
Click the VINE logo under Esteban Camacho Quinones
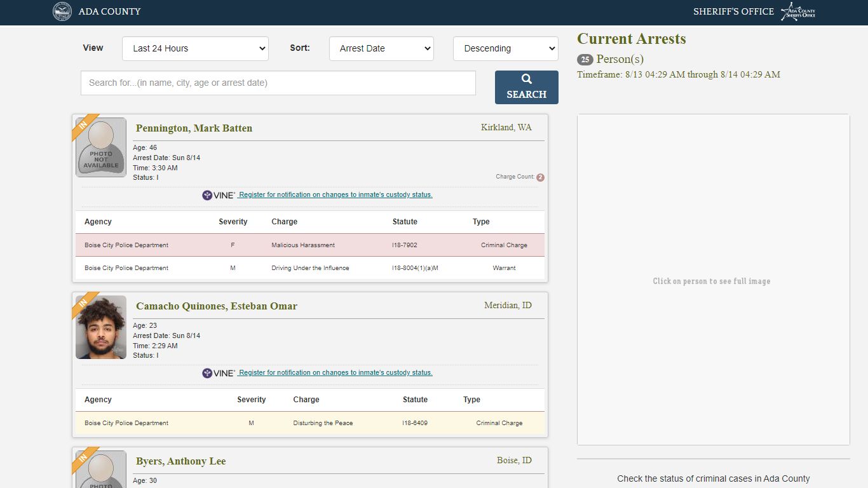tap(219, 373)
